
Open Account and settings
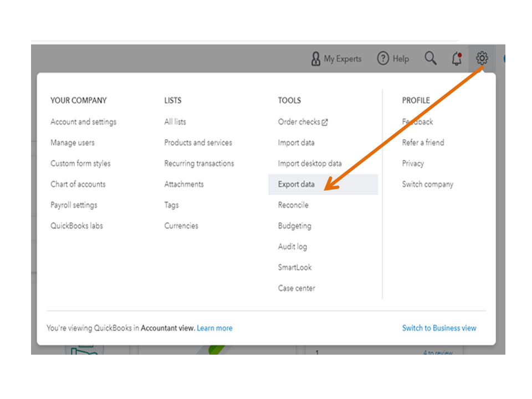[x=84, y=122]
